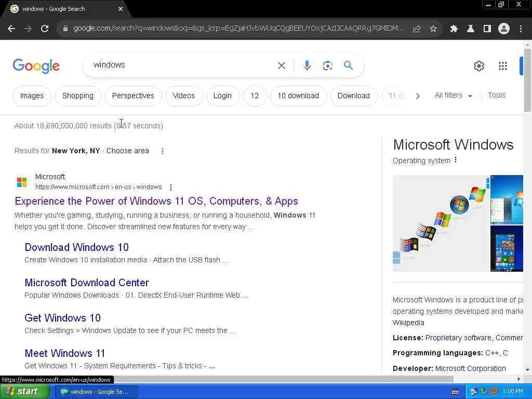The width and height of the screenshot is (532, 399).
Task: Filter results by Images
Action: pyautogui.click(x=32, y=96)
